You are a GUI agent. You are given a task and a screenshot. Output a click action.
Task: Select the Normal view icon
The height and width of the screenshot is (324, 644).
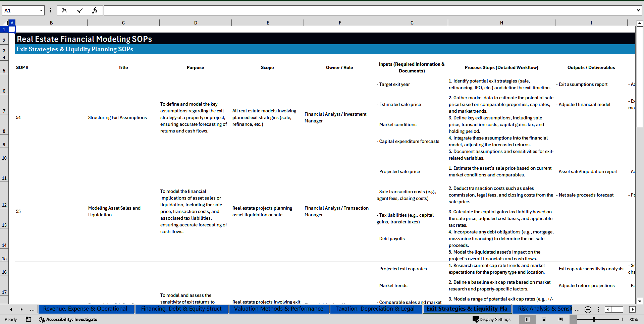coord(527,319)
